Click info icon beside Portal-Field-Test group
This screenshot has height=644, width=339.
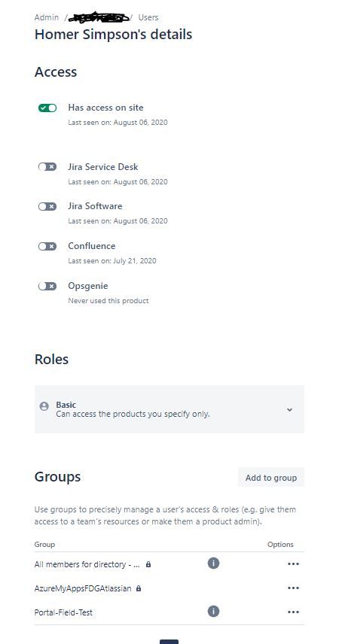213,612
